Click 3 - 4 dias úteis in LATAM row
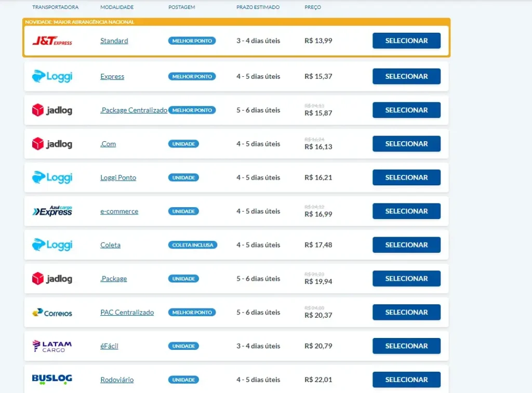 click(258, 346)
